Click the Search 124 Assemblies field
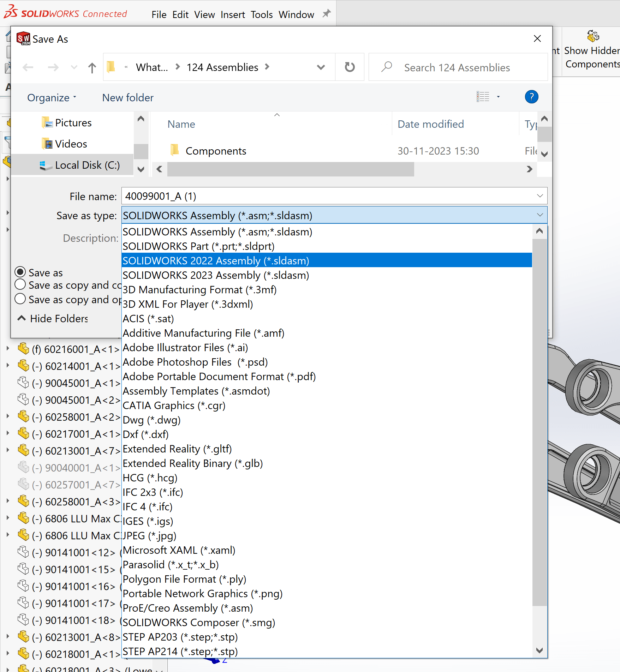Image resolution: width=620 pixels, height=672 pixels. point(458,67)
